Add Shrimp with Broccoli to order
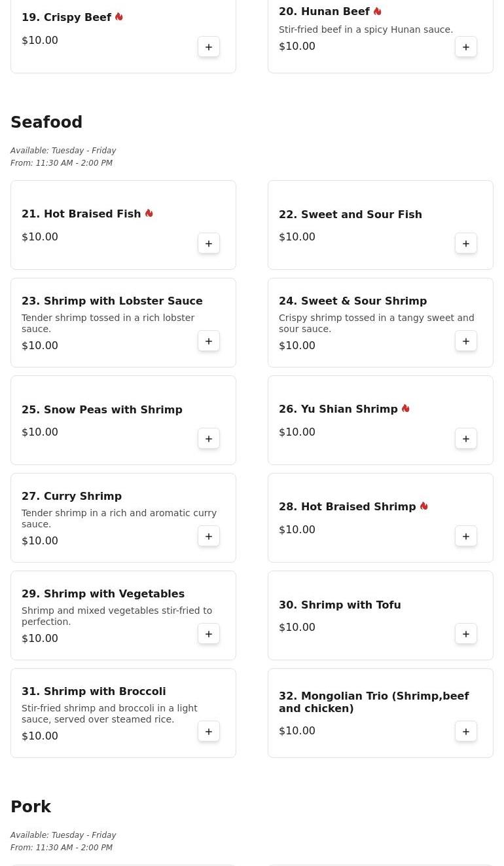Image resolution: width=504 pixels, height=866 pixels. point(209,732)
